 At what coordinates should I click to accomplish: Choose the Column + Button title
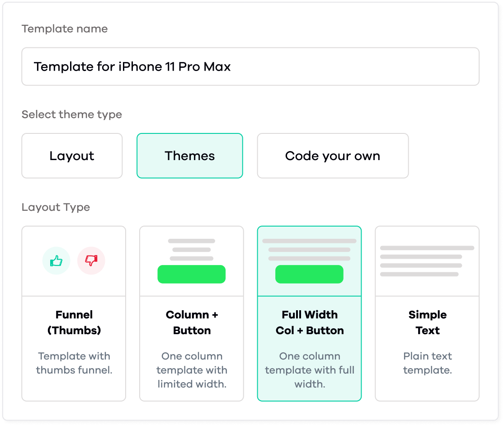point(192,322)
